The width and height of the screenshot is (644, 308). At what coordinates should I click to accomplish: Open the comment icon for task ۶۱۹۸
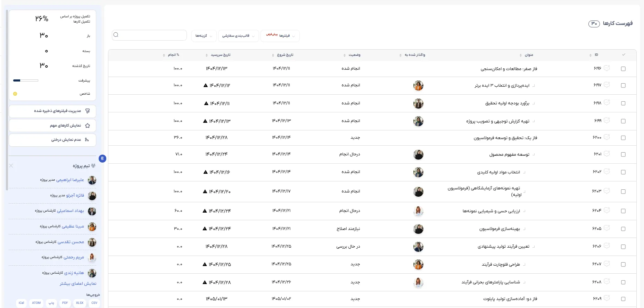[607, 103]
